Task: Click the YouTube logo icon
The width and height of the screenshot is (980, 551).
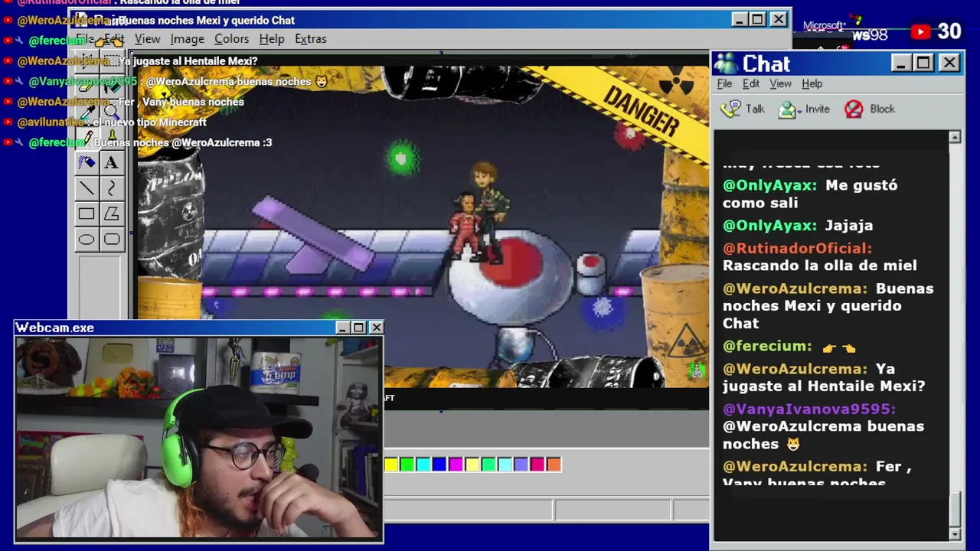Action: pyautogui.click(x=920, y=32)
